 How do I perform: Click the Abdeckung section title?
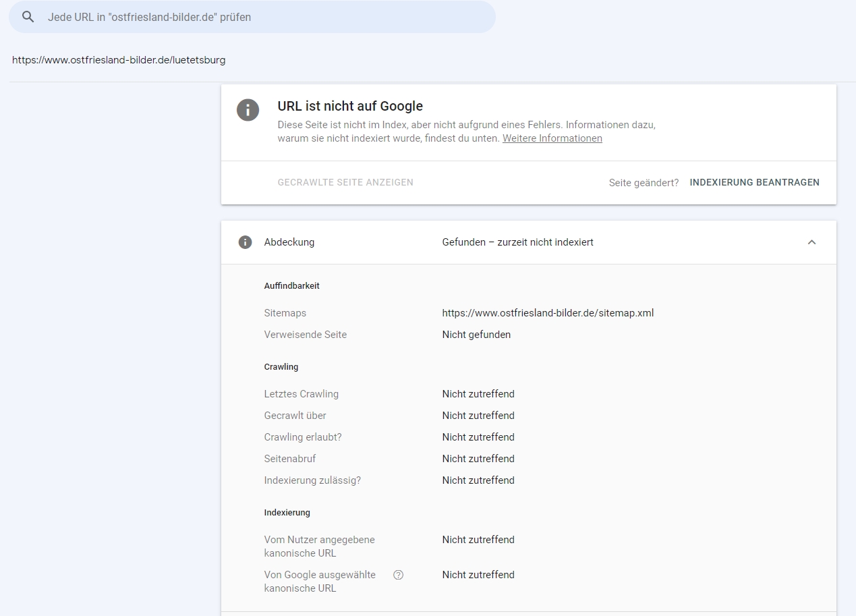pos(289,242)
